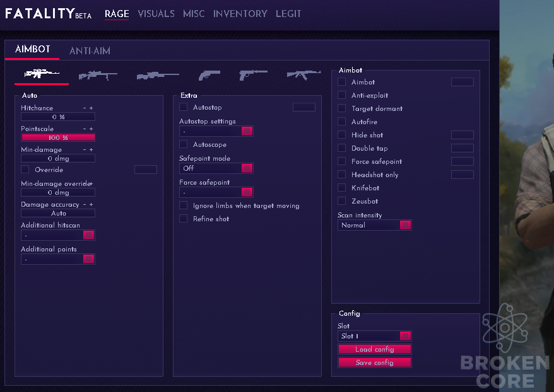
Task: Go to the INVENTORY tab
Action: tap(240, 14)
